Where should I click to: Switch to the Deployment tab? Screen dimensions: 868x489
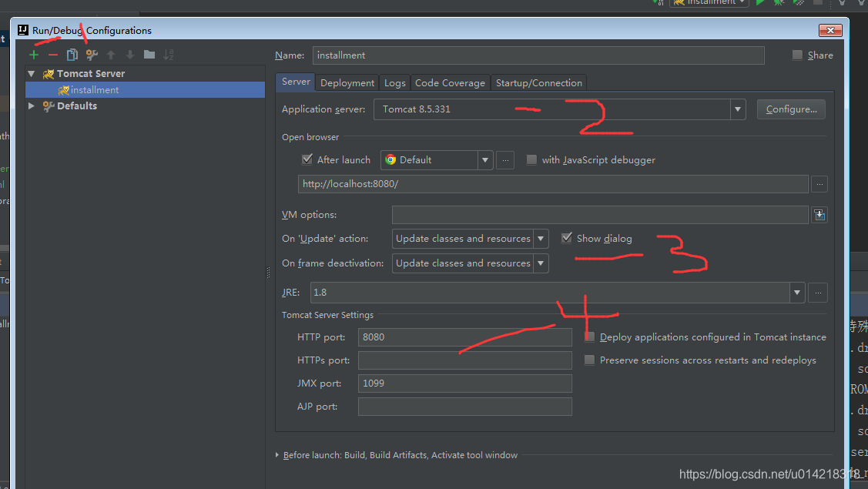coord(347,83)
